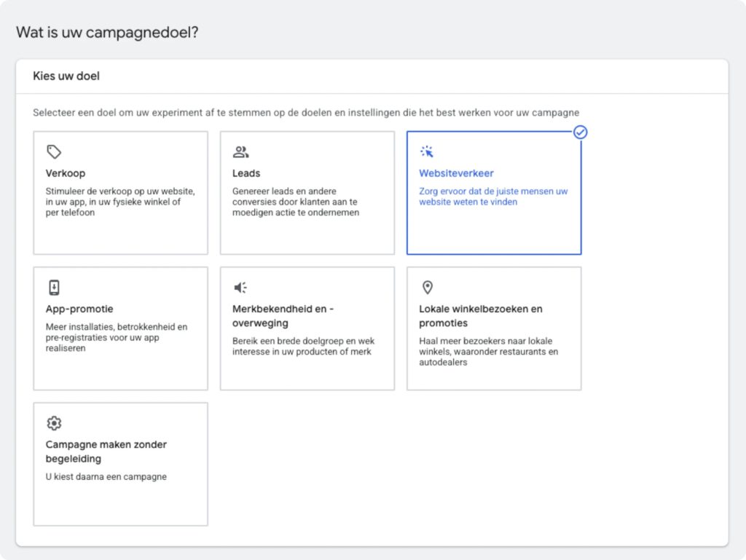Click the people icon on the Leads card

(241, 151)
